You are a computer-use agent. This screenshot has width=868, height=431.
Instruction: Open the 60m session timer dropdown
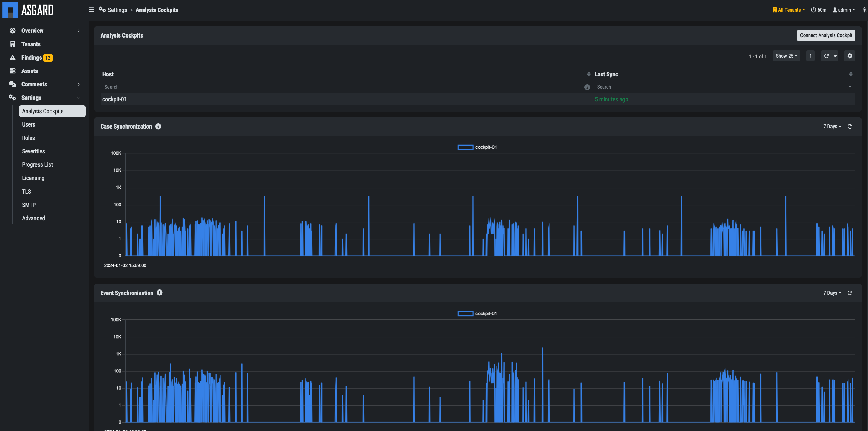819,10
